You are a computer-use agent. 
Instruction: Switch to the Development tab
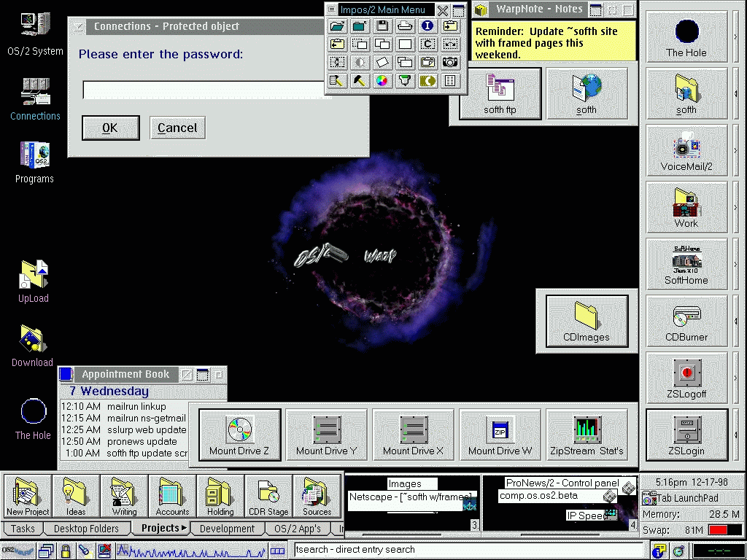228,529
